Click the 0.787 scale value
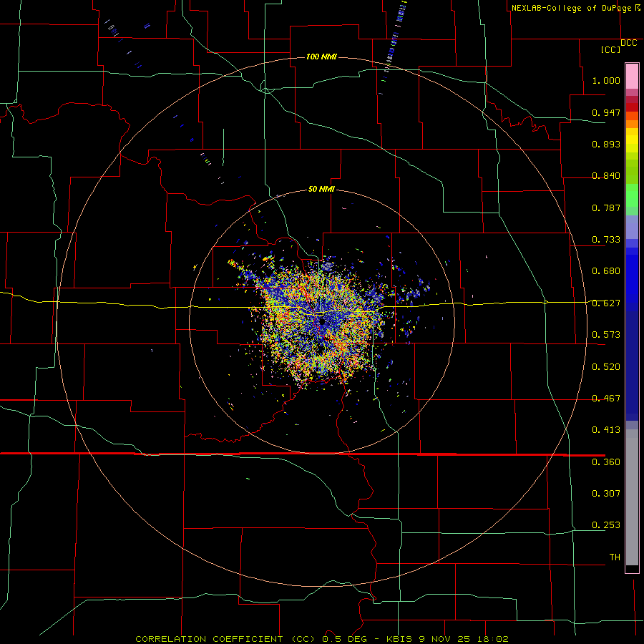The height and width of the screenshot is (644, 644). [x=606, y=208]
